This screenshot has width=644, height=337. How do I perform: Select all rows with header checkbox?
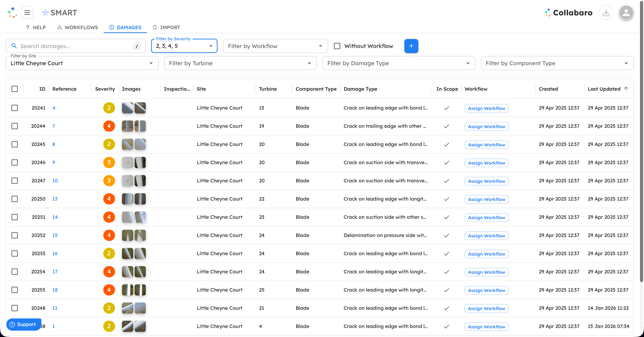point(15,89)
